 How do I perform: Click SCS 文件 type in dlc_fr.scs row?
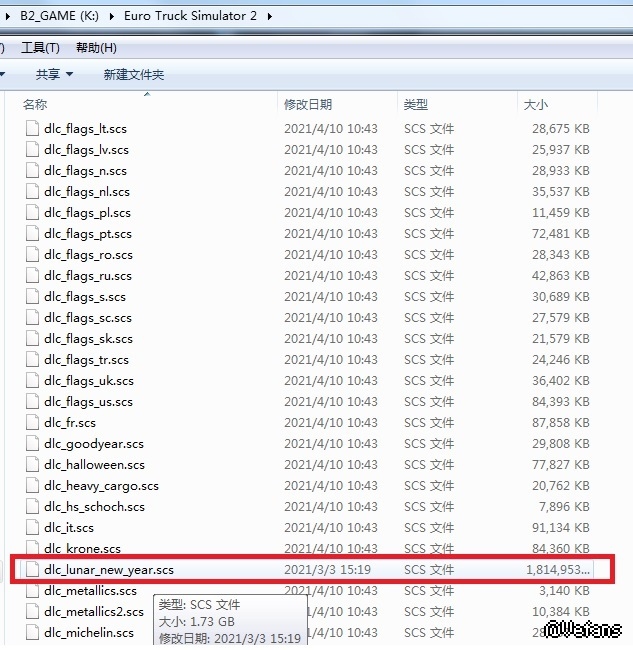pyautogui.click(x=429, y=423)
